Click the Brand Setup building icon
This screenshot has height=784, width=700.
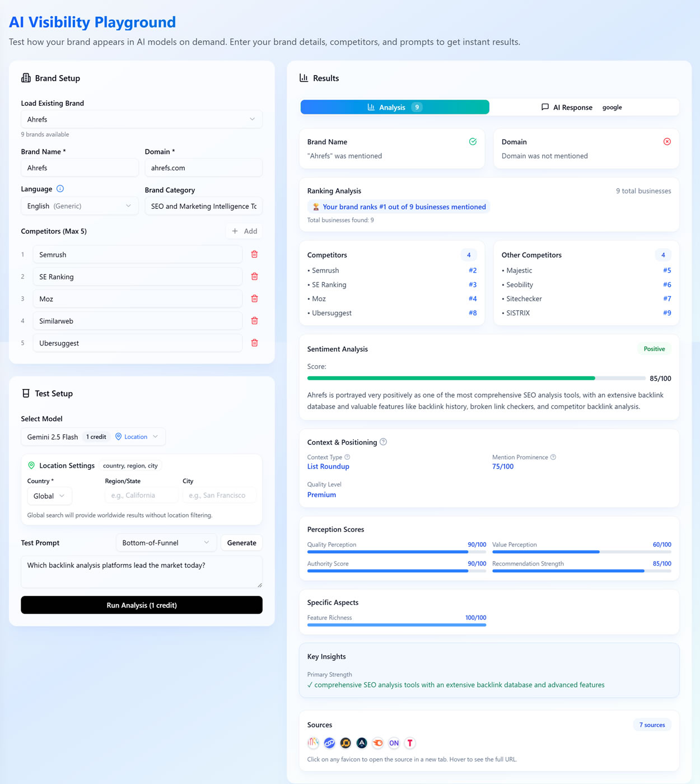pyautogui.click(x=26, y=78)
